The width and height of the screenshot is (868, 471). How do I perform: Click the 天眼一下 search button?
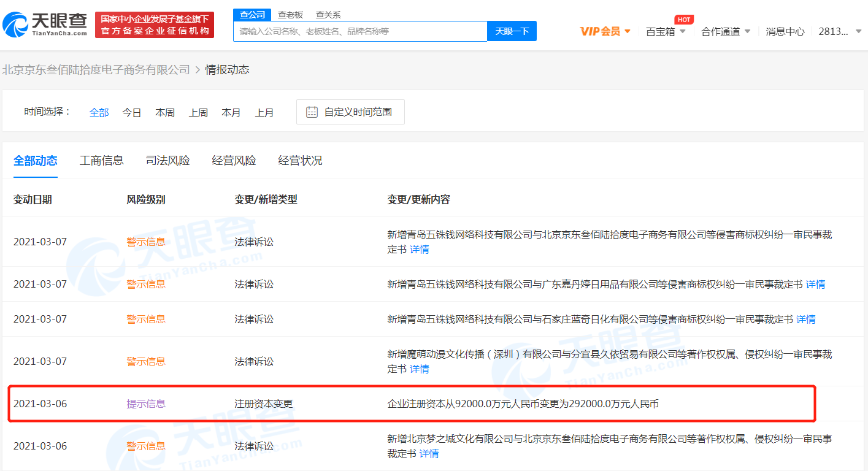pos(512,31)
